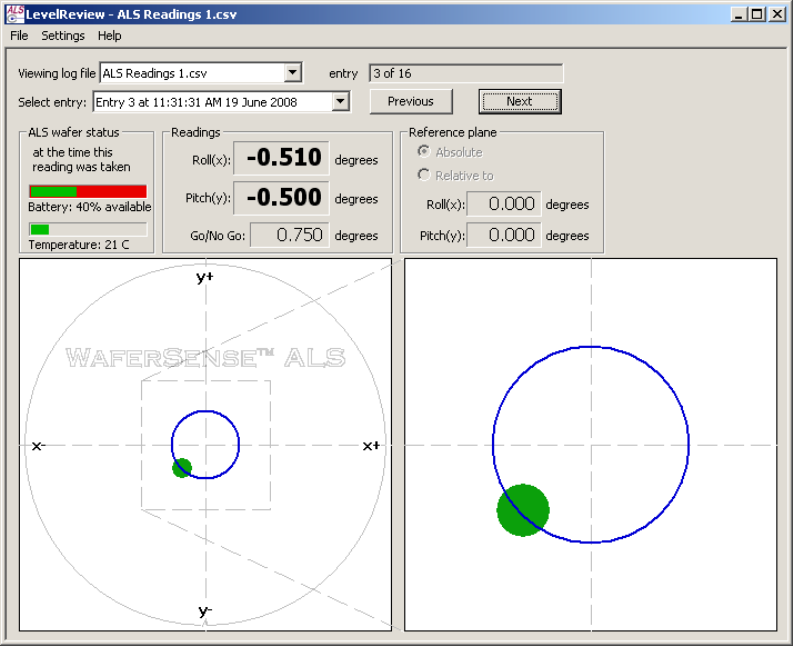This screenshot has height=646, width=793.
Task: Expand the Viewing log file dropdown arrow
Action: pos(292,73)
